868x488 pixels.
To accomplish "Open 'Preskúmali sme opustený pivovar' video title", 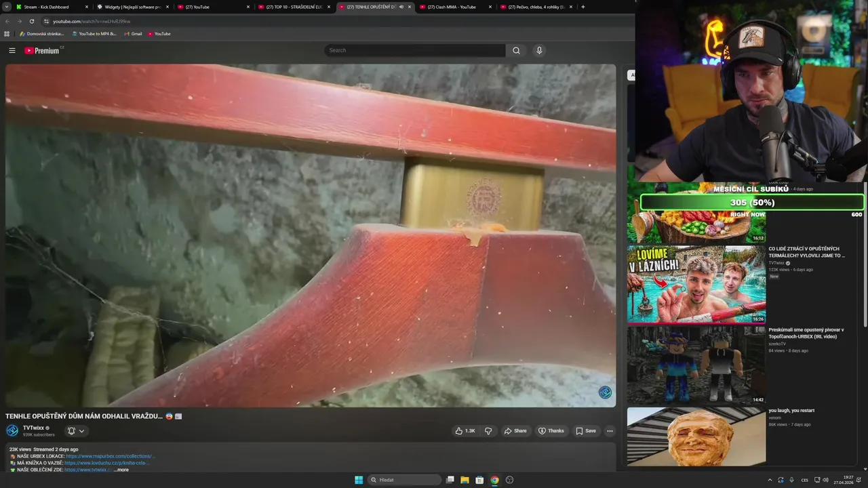I will pyautogui.click(x=806, y=333).
